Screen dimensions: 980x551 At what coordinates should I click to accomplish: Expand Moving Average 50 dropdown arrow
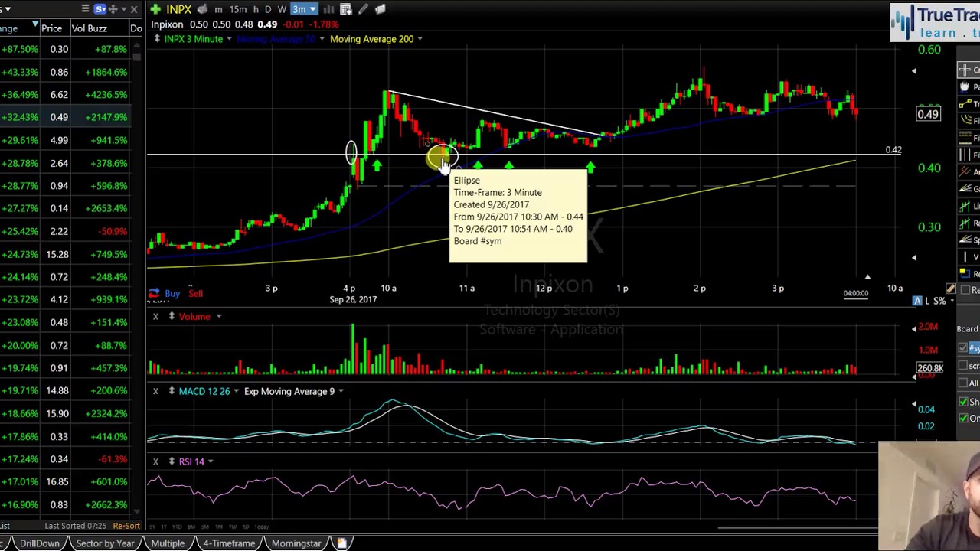pos(322,39)
